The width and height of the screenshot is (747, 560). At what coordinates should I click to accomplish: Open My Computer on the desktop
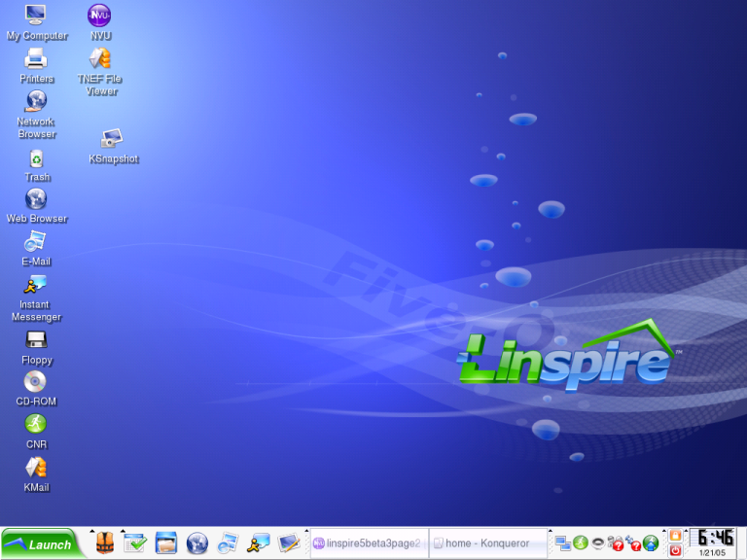[36, 17]
